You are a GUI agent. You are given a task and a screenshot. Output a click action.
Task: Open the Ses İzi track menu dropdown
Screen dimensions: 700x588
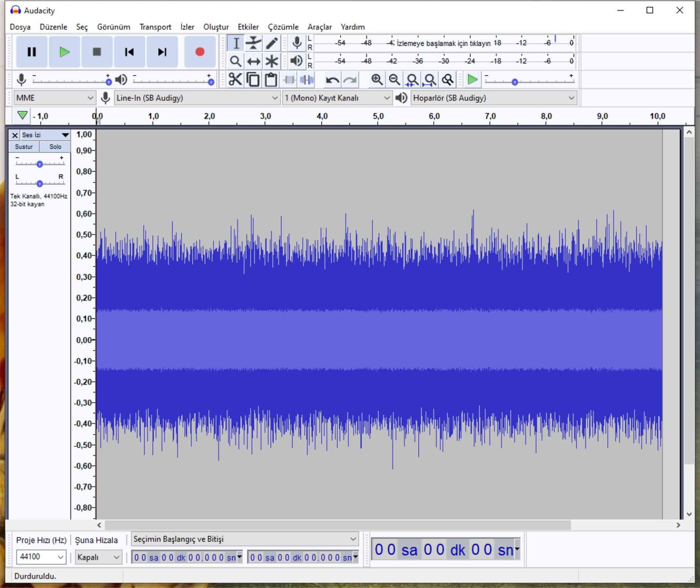tap(45, 135)
